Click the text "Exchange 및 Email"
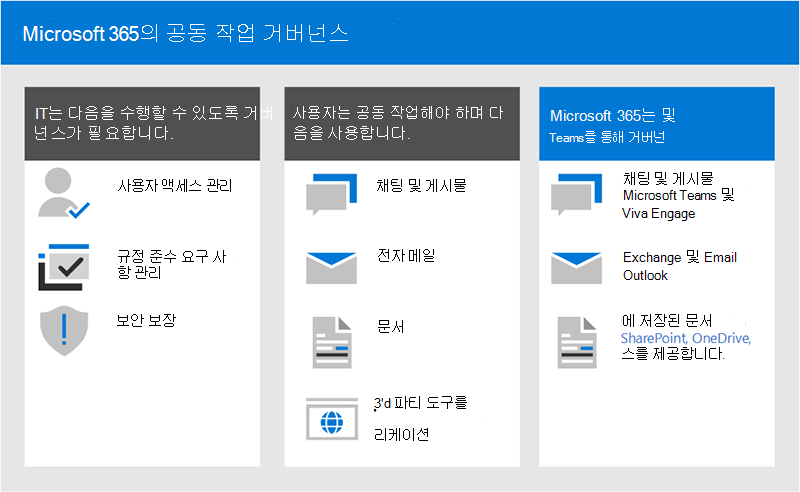The width and height of the screenshot is (800, 492). click(680, 257)
